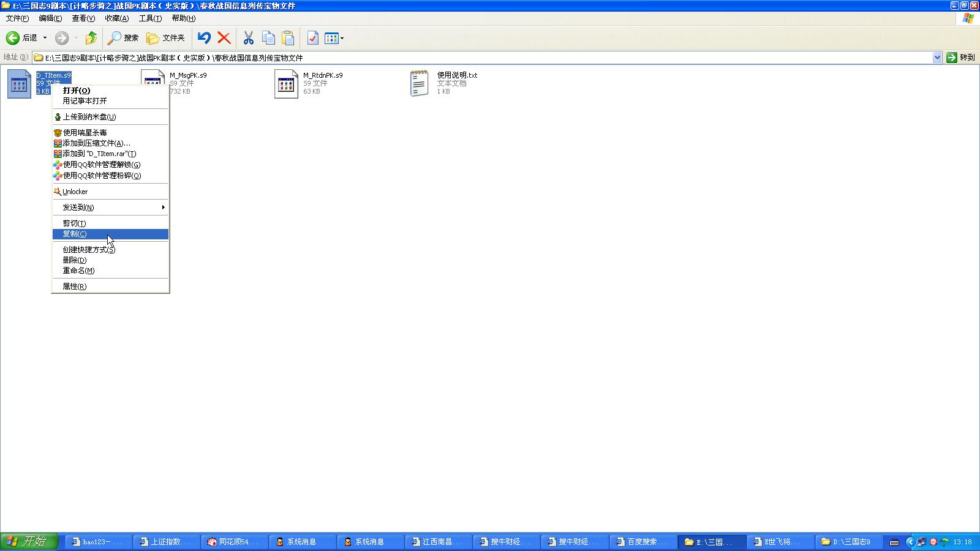The height and width of the screenshot is (551, 980).
Task: Open the 工具(T) menu
Action: (150, 18)
